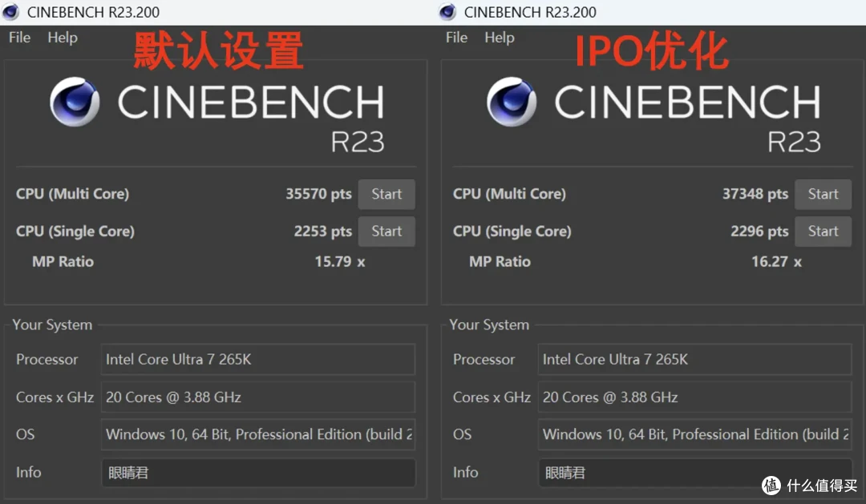This screenshot has height=504, width=866.
Task: Click OS field in left window
Action: (x=258, y=434)
